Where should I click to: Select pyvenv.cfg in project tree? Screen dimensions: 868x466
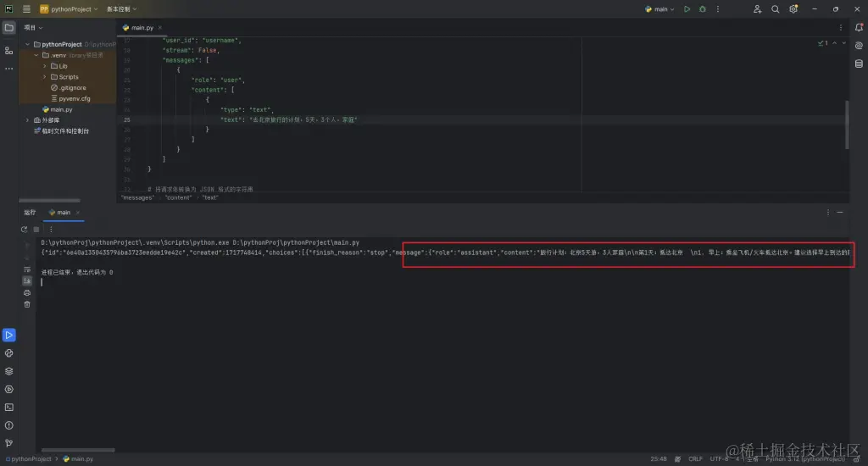pos(70,98)
